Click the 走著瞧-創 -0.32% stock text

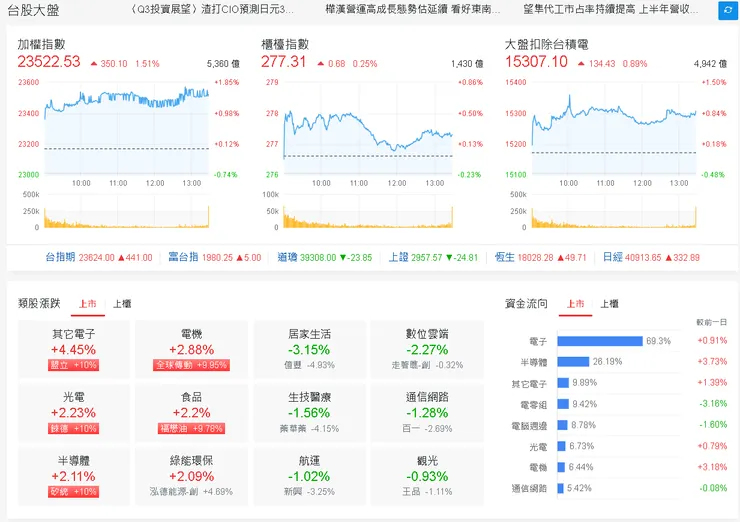coord(427,365)
